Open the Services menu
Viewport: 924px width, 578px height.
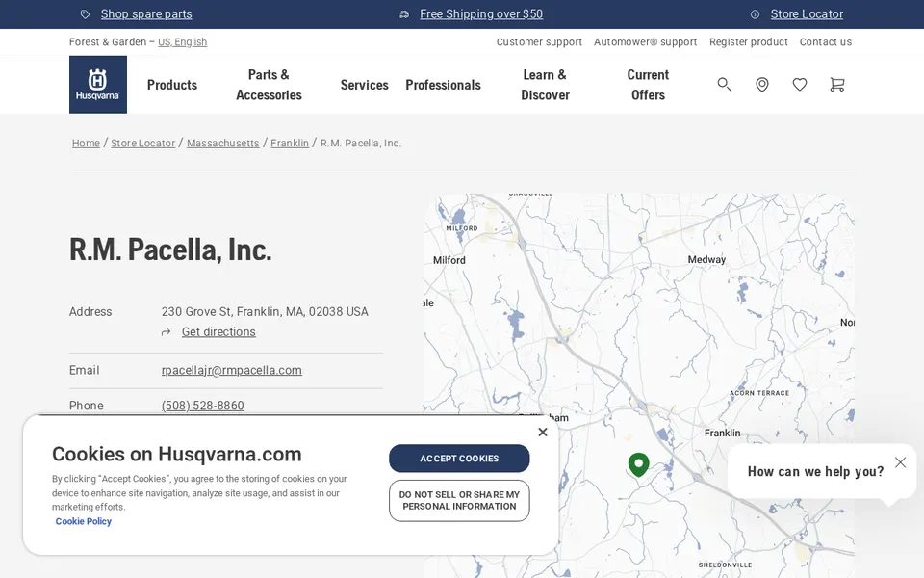click(364, 85)
